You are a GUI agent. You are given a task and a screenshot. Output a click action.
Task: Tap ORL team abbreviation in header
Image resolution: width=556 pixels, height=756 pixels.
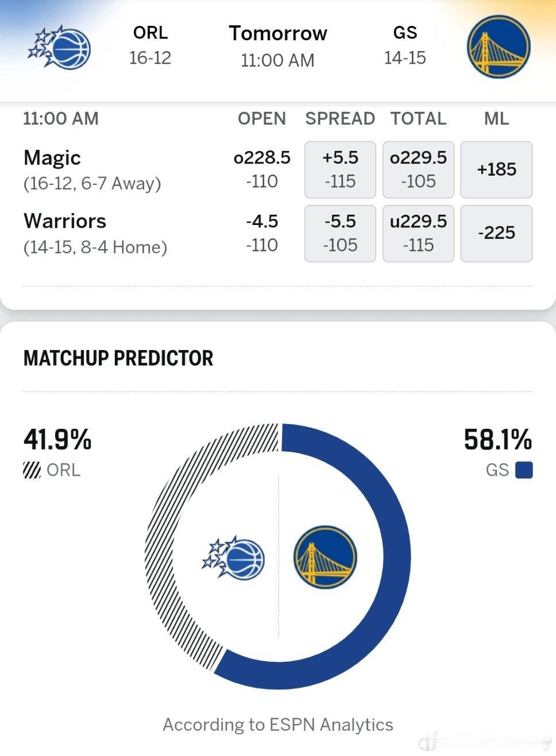[150, 33]
